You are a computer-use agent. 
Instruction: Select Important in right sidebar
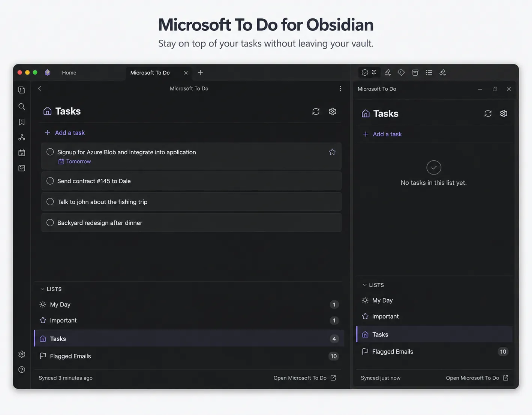click(434, 316)
